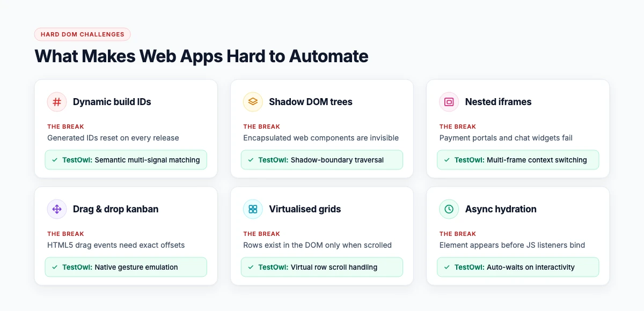Select the Virtual row scroll handling solution box
Screen dimensions: 644x311
pyautogui.click(x=322, y=267)
